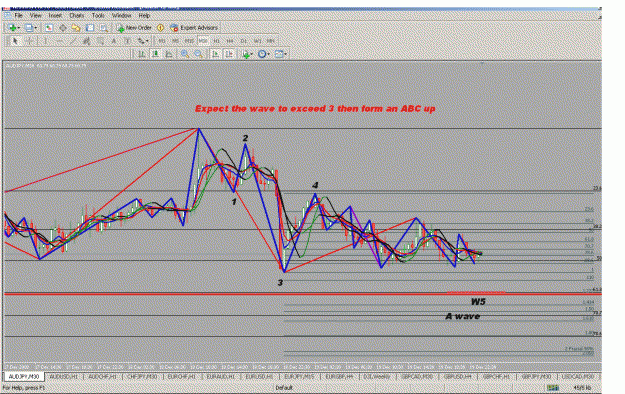Select the Fibonacci Retracement tool

(100, 41)
